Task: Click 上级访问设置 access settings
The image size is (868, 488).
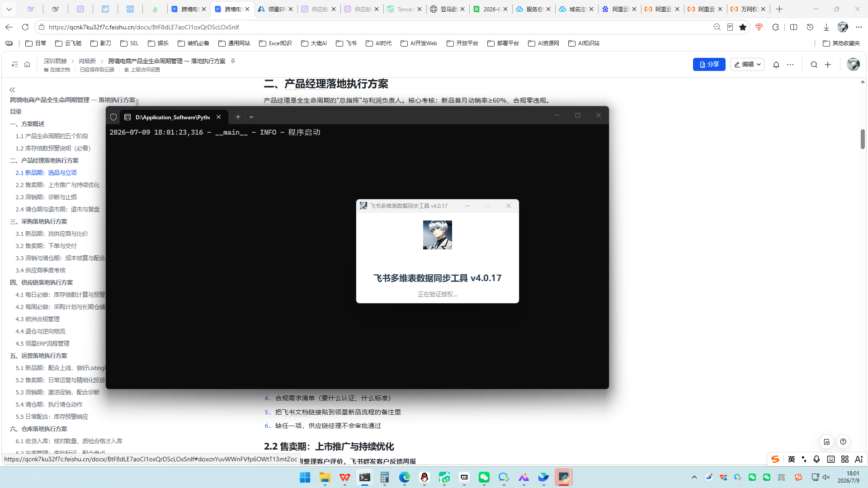Action: coord(142,70)
